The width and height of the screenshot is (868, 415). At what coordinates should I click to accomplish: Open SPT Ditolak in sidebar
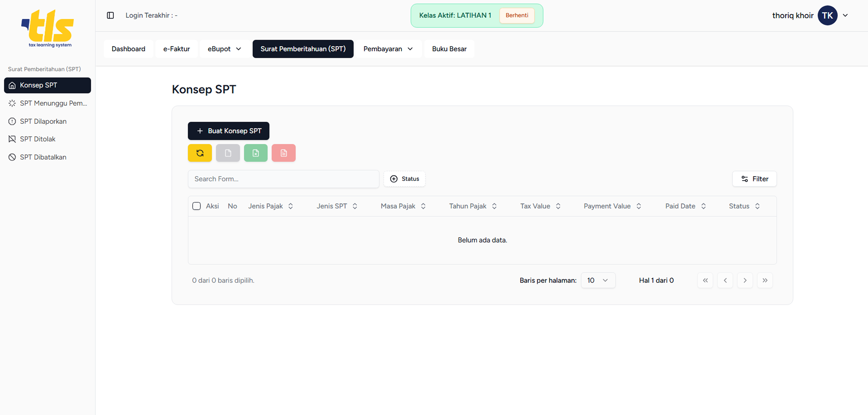(x=37, y=139)
